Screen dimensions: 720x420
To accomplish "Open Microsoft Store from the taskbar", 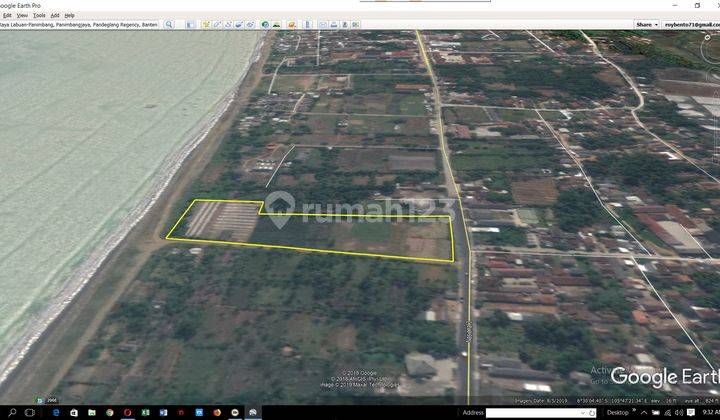I will click(74, 412).
